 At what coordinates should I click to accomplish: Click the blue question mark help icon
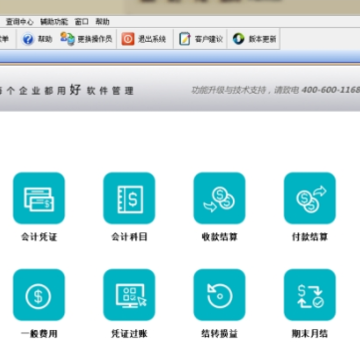click(28, 39)
